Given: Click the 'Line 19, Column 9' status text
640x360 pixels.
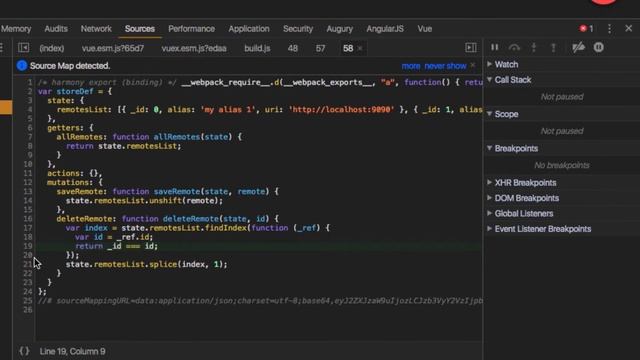Looking at the screenshot, I should tap(72, 351).
